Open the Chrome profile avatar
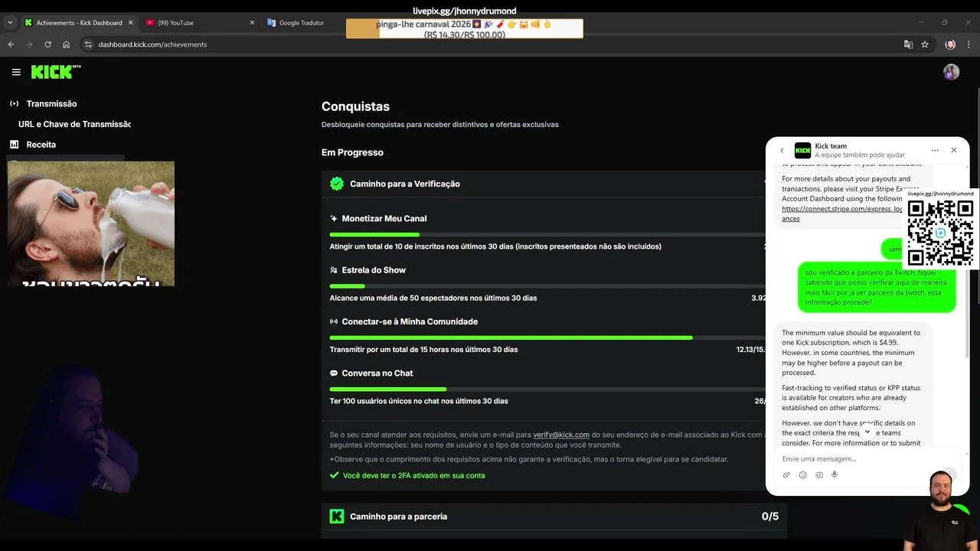This screenshot has width=980, height=551. pyautogui.click(x=950, y=44)
